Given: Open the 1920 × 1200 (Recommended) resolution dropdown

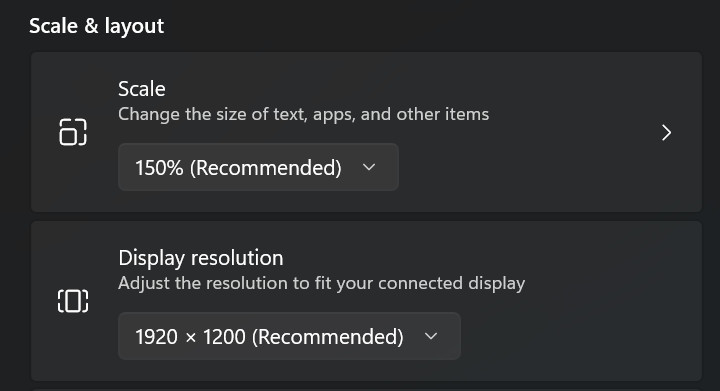Looking at the screenshot, I should pos(289,336).
